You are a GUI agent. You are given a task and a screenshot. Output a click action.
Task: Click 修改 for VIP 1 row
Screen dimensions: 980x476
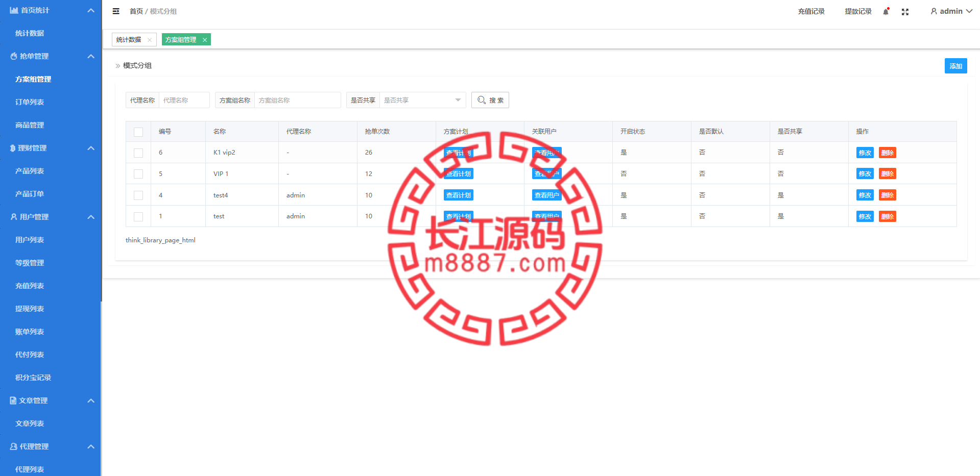865,174
